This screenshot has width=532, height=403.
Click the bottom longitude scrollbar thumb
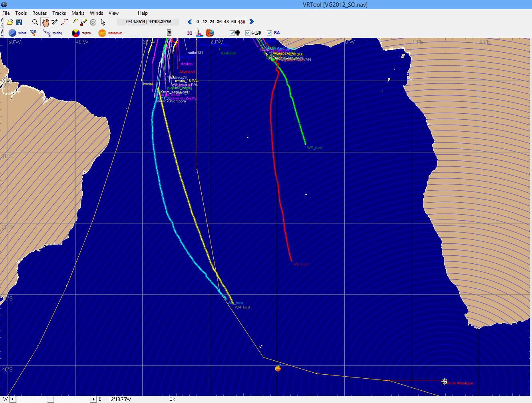coord(51,399)
